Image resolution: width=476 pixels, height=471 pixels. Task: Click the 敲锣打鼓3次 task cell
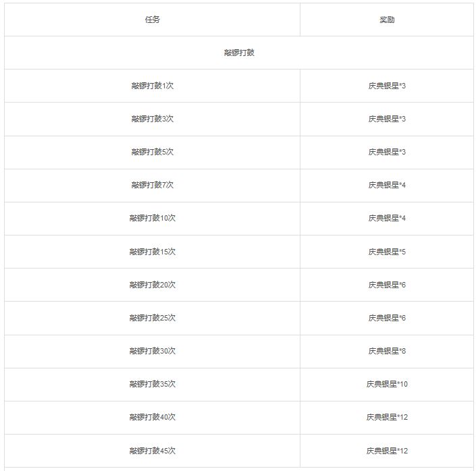153,119
